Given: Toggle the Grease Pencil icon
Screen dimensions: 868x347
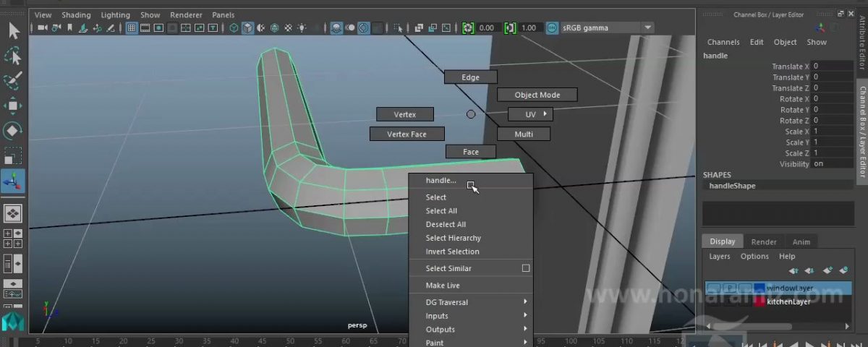Looking at the screenshot, I should [x=110, y=28].
